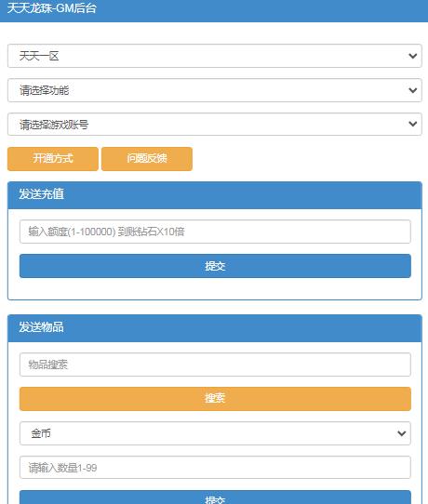Submit items with the bottom 提交 button
428x504 pixels.
pos(215,497)
